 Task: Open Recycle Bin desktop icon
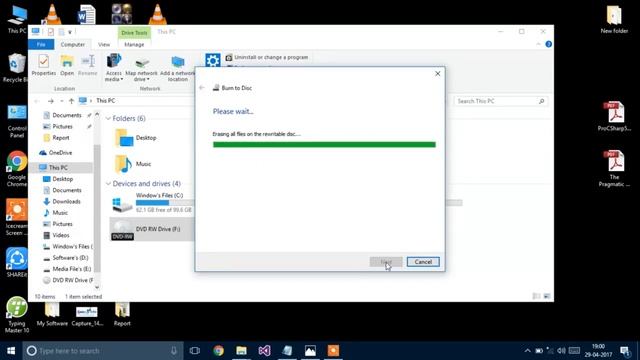[16, 68]
